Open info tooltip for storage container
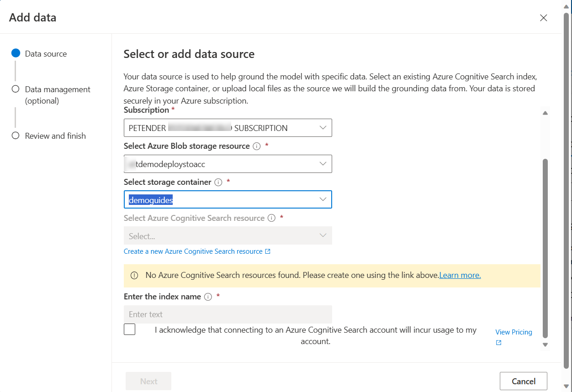The height and width of the screenshot is (392, 572). pyautogui.click(x=218, y=182)
